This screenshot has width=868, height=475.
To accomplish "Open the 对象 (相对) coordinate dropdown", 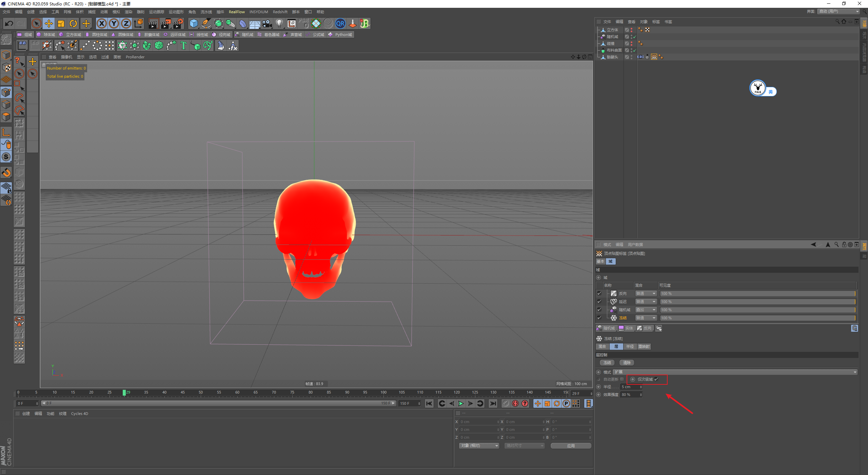I will pos(479,445).
